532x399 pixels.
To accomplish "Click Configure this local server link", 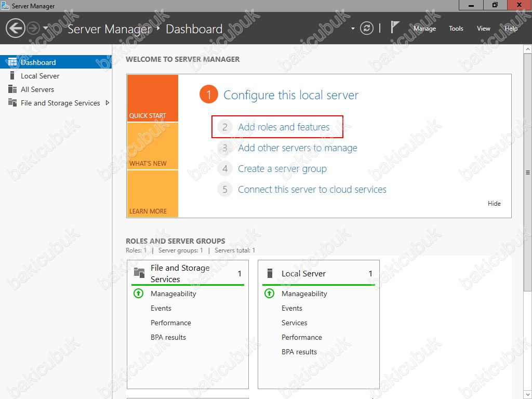I will pyautogui.click(x=291, y=95).
